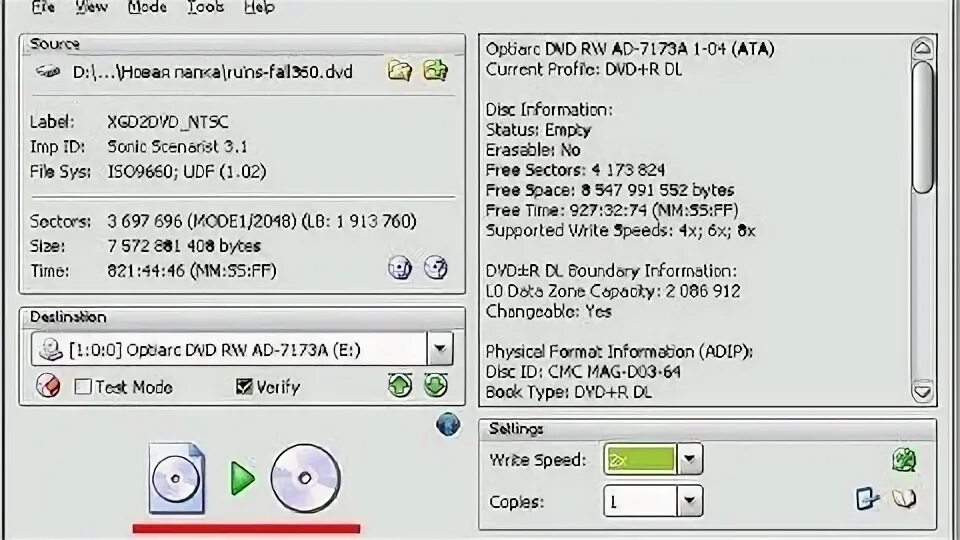960x540 pixels.
Task: Click the Book Type: DVD+R DL line
Action: pos(568,392)
